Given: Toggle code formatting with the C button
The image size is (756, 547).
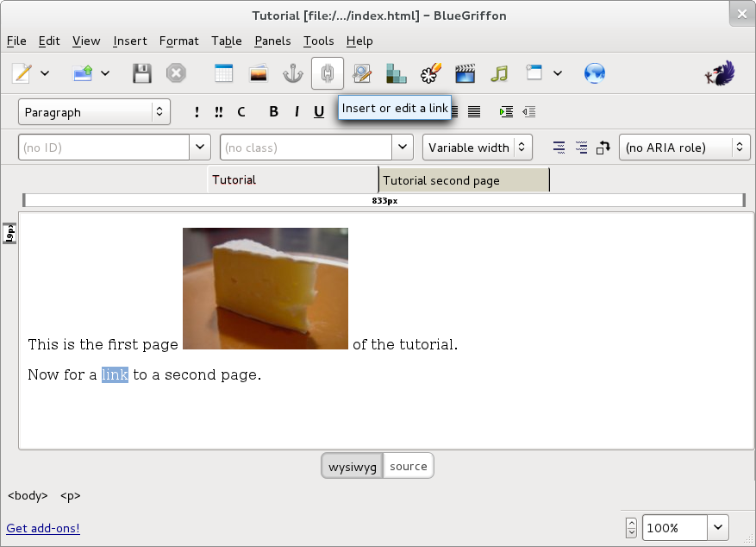Looking at the screenshot, I should [241, 112].
